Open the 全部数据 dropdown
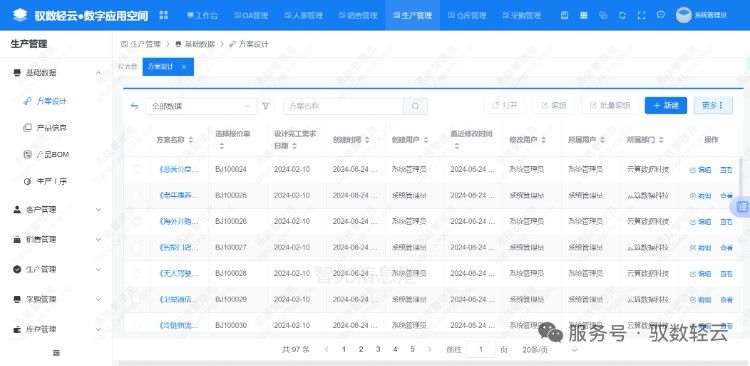 tap(201, 106)
